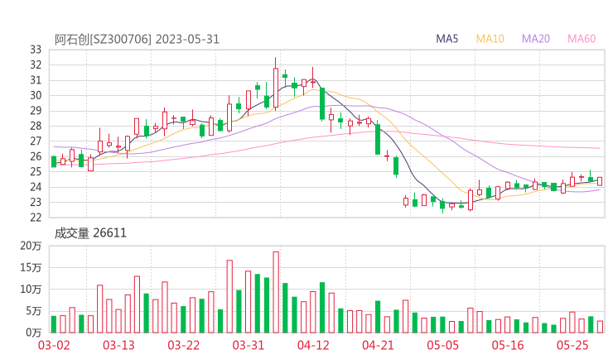Click the 10万 volume axis label
Screen dimensions: 613x364
31,289
